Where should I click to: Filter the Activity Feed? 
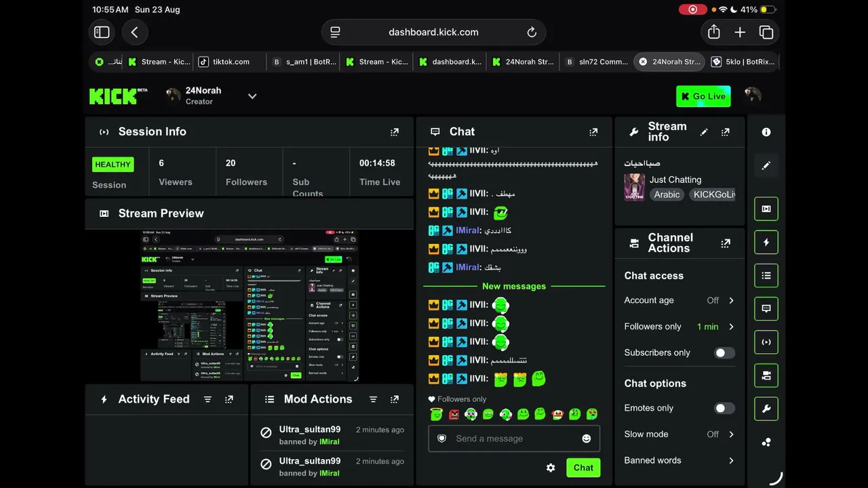point(208,400)
